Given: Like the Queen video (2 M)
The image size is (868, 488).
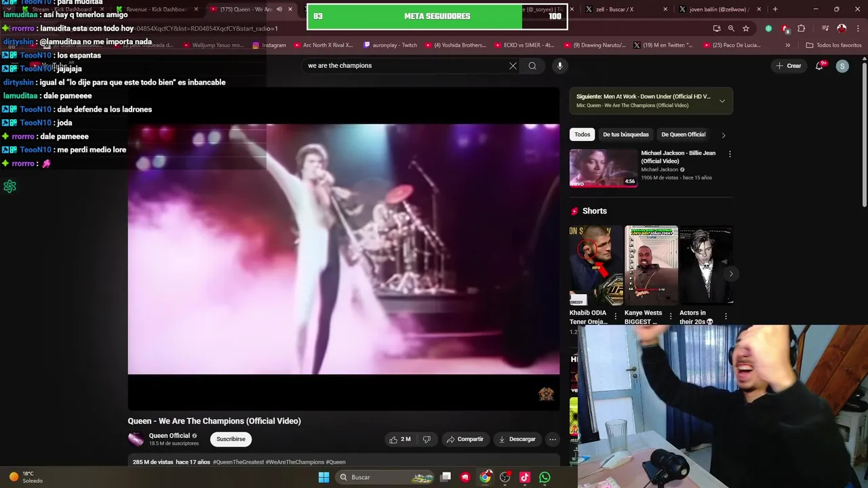Looking at the screenshot, I should coord(400,439).
